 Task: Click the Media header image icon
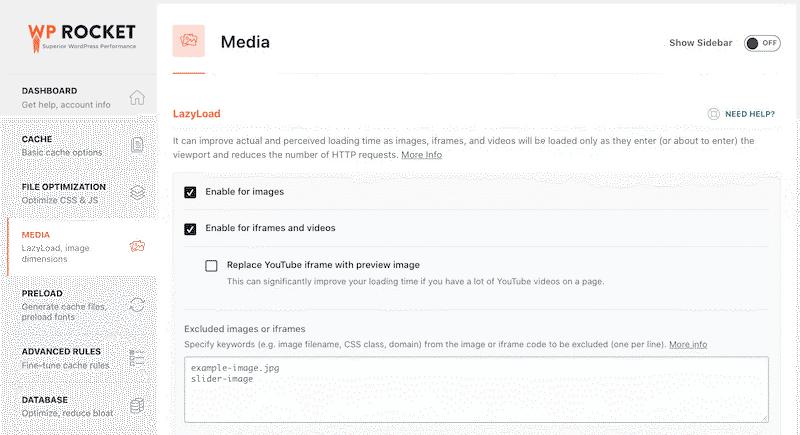(189, 42)
